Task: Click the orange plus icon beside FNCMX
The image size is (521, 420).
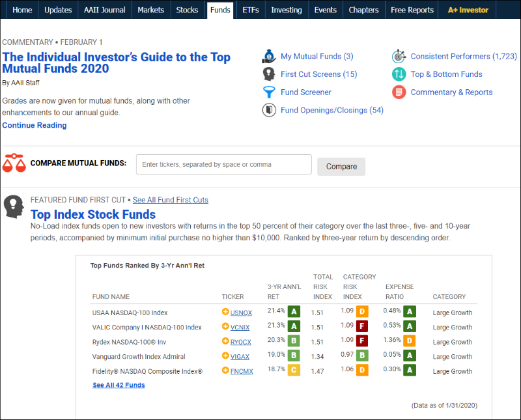Action: click(225, 370)
